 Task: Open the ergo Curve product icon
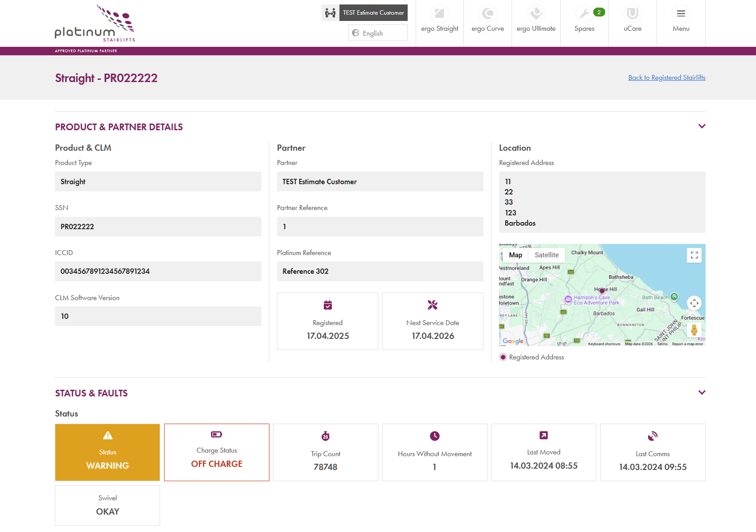[x=487, y=14]
